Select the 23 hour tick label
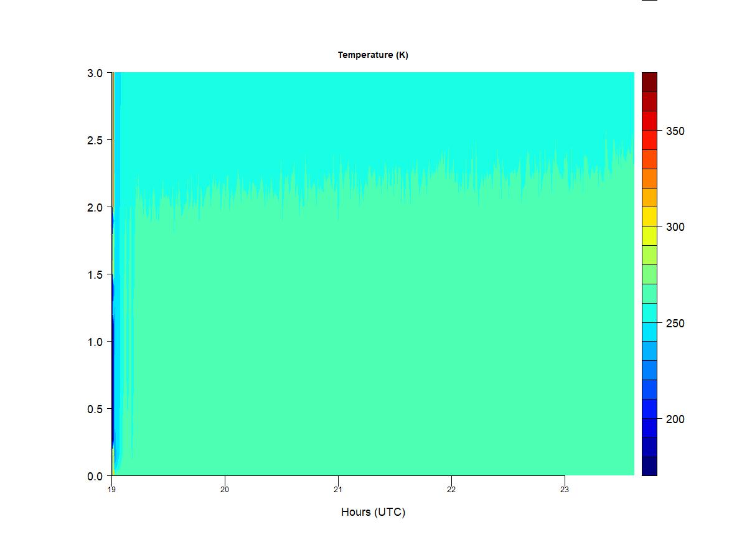The width and height of the screenshot is (747, 560). coord(565,489)
